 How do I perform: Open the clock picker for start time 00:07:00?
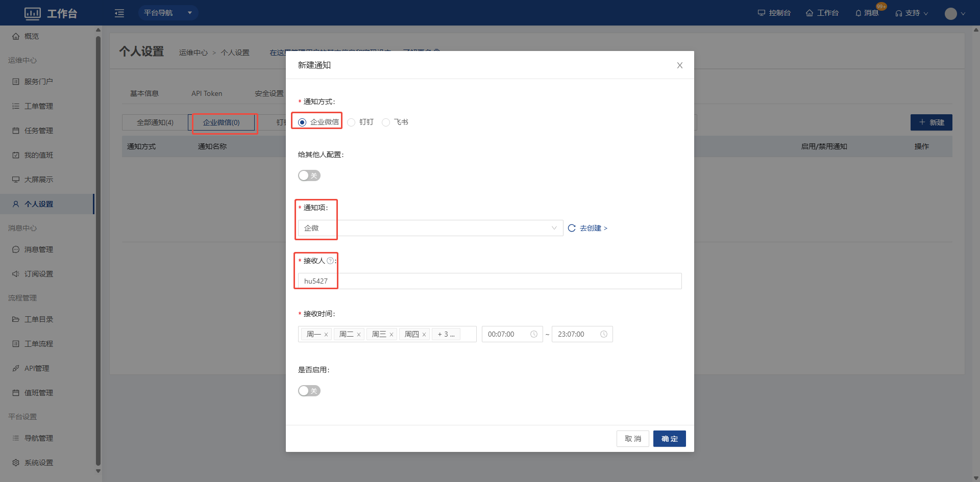point(534,334)
